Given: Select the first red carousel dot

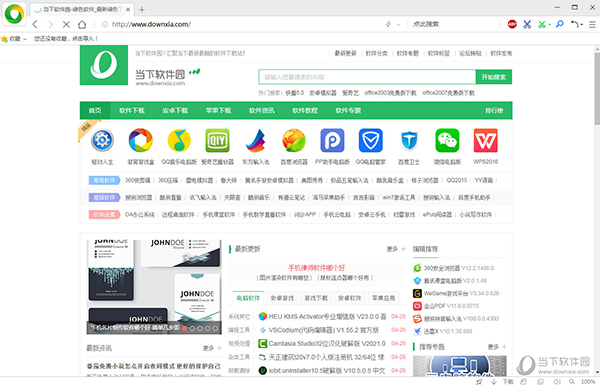Looking at the screenshot, I should tap(185, 328).
